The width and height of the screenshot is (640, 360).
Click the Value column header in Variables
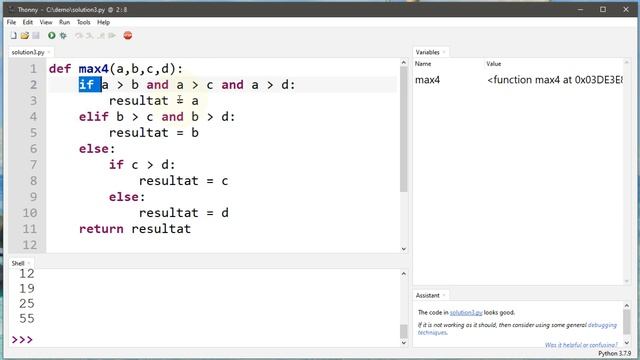pos(493,64)
